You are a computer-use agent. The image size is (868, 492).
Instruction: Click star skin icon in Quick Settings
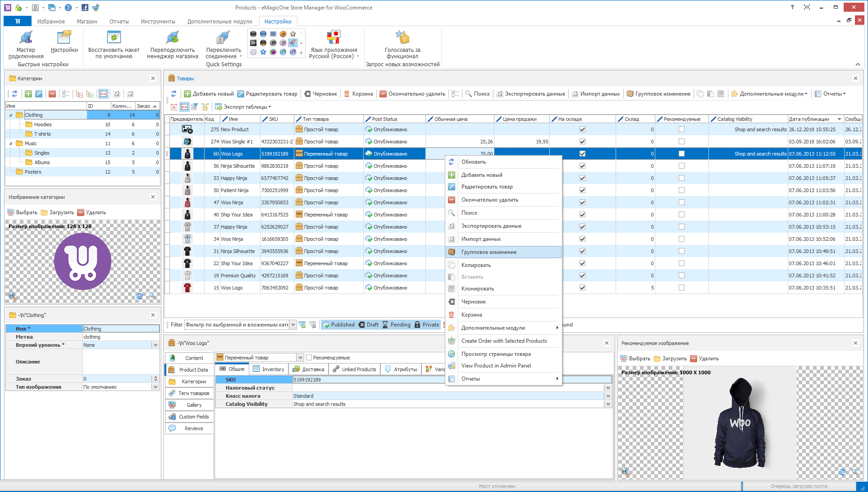pos(293,34)
